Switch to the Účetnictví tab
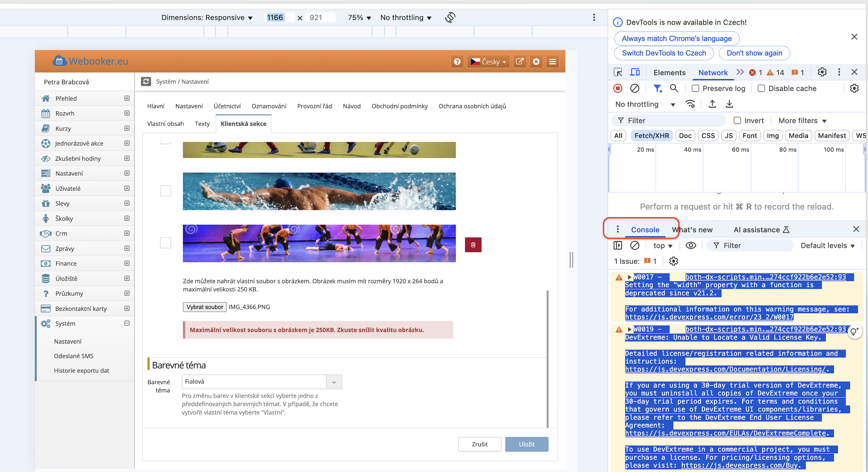 (x=227, y=106)
